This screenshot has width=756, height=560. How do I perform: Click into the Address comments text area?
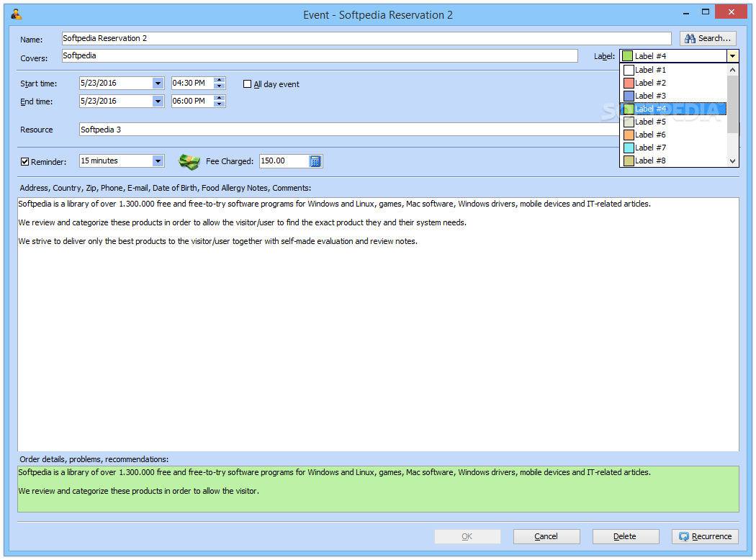[x=378, y=325]
